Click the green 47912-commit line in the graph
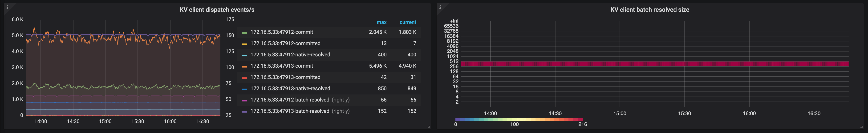The height and width of the screenshot is (133, 868). click(x=123, y=87)
